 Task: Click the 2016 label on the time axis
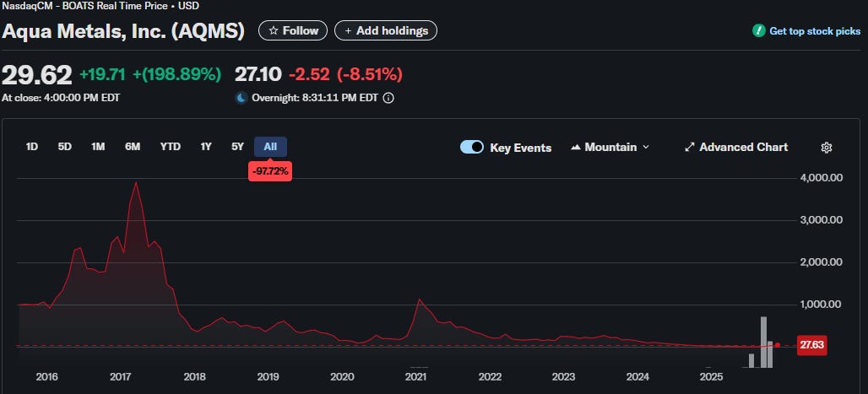click(x=47, y=377)
